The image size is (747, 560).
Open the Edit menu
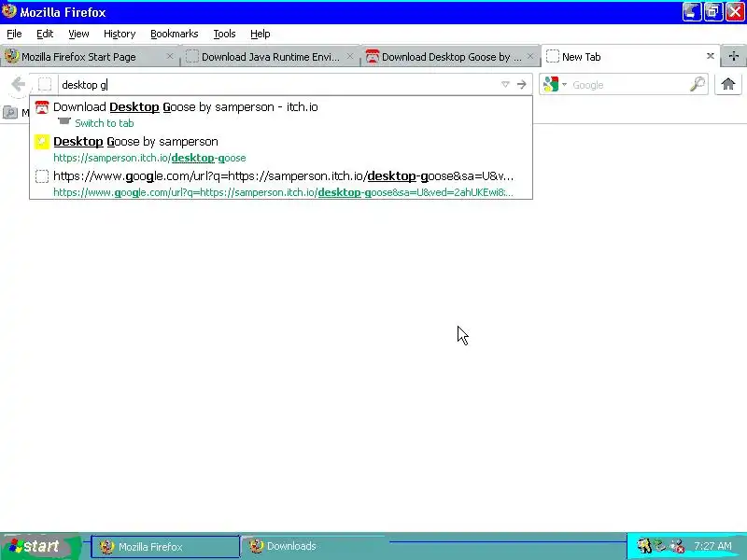pos(45,34)
